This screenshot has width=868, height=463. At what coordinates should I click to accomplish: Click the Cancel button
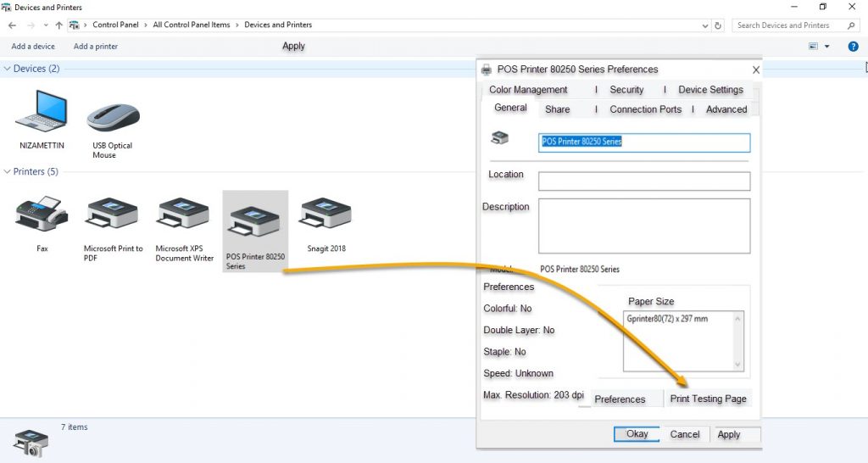[x=685, y=435]
